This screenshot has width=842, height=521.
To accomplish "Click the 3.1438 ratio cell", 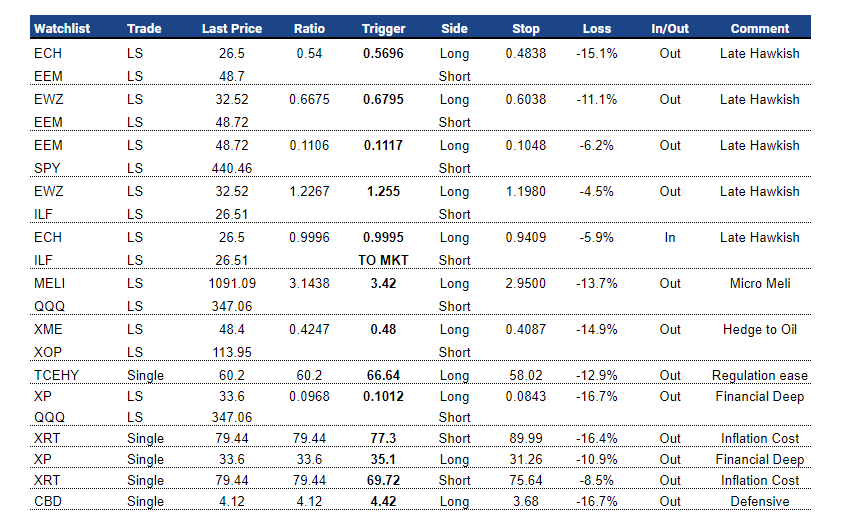I will tap(309, 284).
